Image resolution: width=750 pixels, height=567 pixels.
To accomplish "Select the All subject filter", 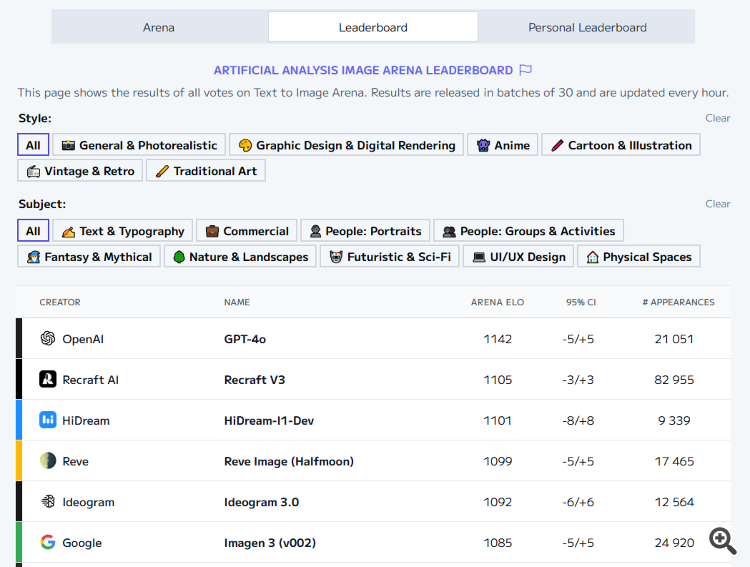I will tap(33, 231).
